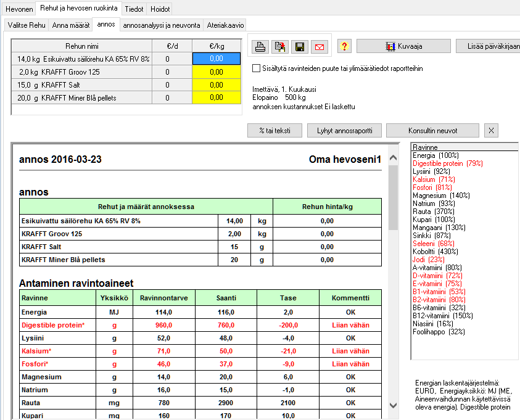Open the Valitse Rehu tab

[x=27, y=26]
